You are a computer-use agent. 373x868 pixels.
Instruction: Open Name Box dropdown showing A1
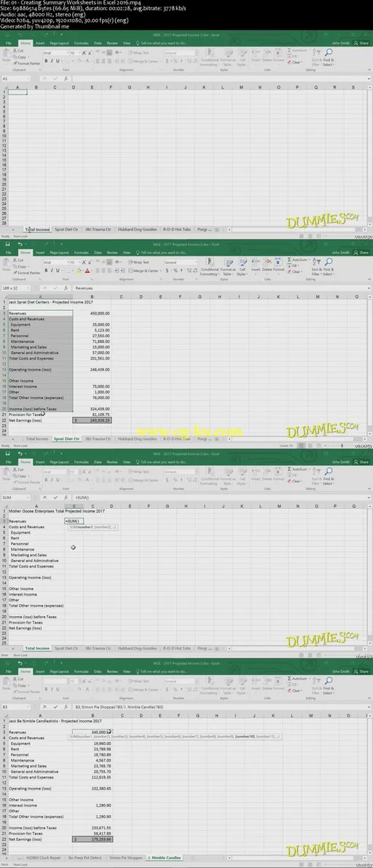click(x=28, y=79)
